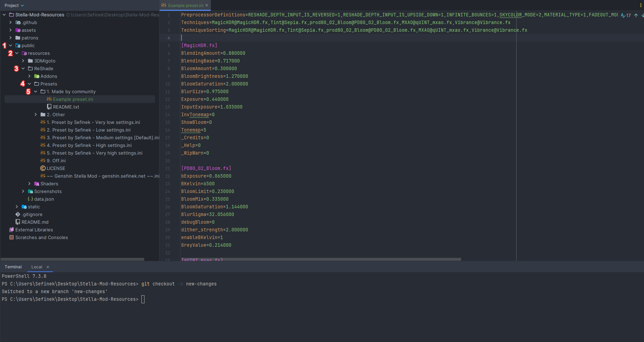Click the resources folder icon

click(24, 53)
